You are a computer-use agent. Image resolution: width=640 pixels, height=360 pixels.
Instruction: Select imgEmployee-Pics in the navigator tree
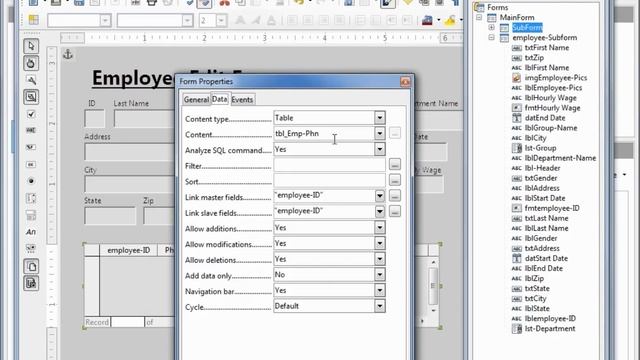[556, 78]
